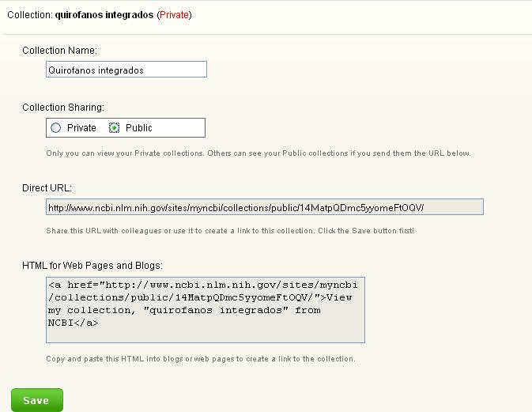532x412 pixels.
Task: Click the "Public" radio option label text
Action: pyautogui.click(x=139, y=128)
